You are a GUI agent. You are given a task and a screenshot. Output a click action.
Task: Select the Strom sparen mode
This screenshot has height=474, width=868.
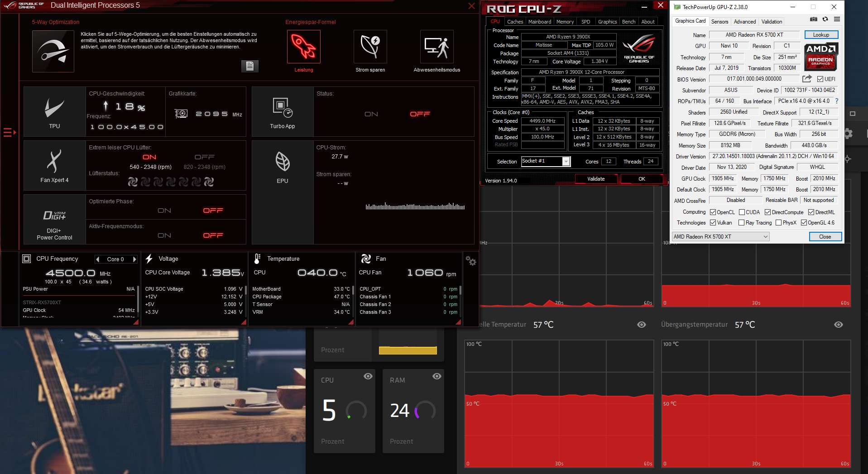click(370, 47)
